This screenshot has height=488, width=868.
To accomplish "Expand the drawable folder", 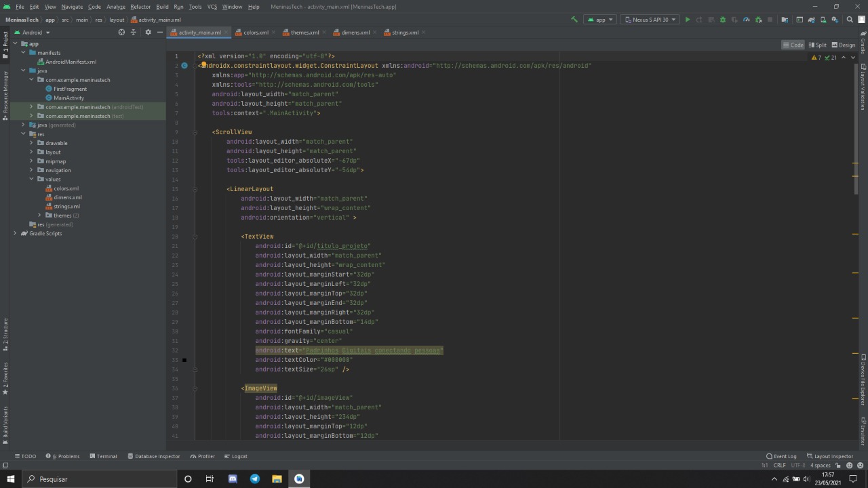I will coord(31,143).
